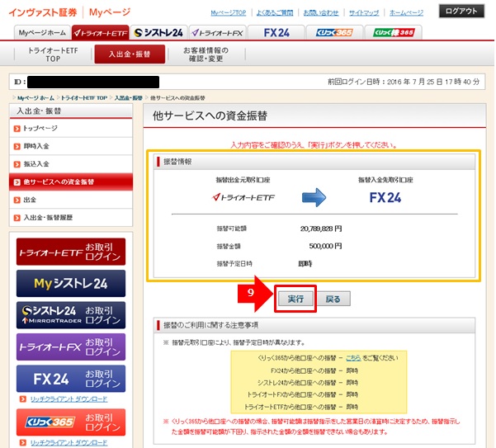This screenshot has height=448, width=496.
Task: Open the ホームページ link
Action: 406,12
